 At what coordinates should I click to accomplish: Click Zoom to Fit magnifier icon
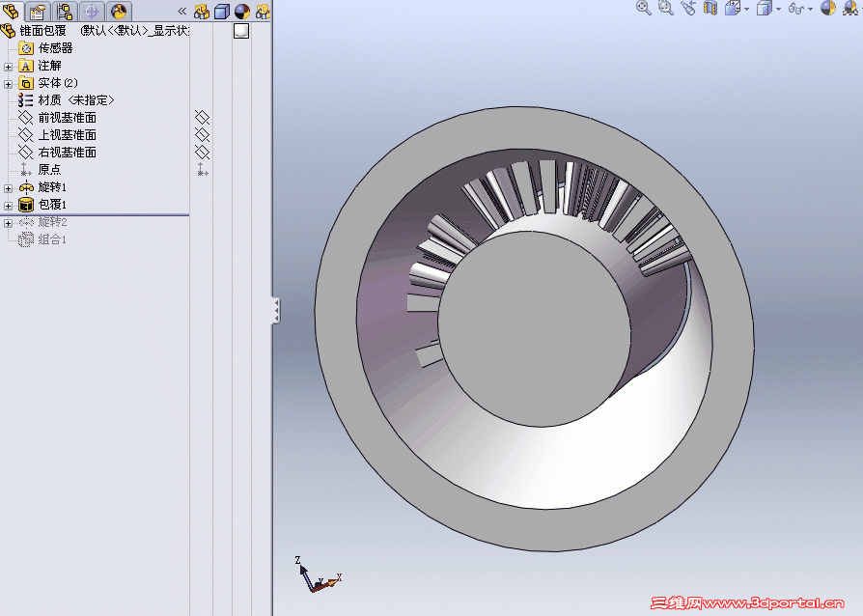[x=644, y=8]
